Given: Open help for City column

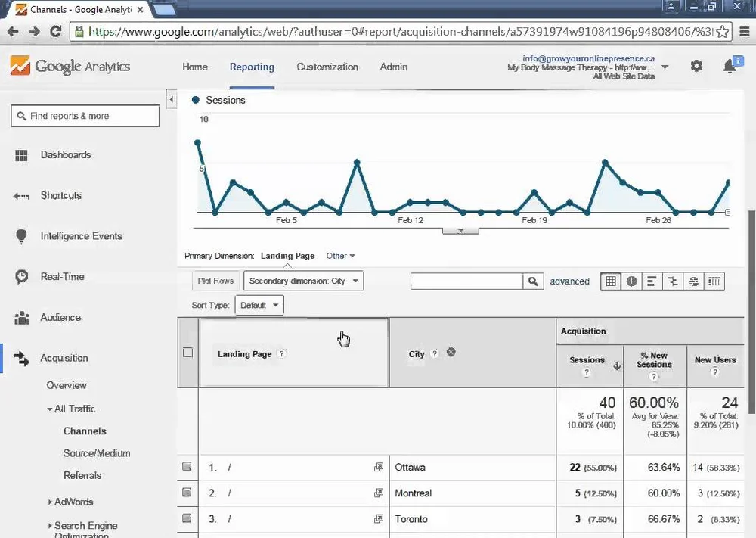Looking at the screenshot, I should 435,353.
